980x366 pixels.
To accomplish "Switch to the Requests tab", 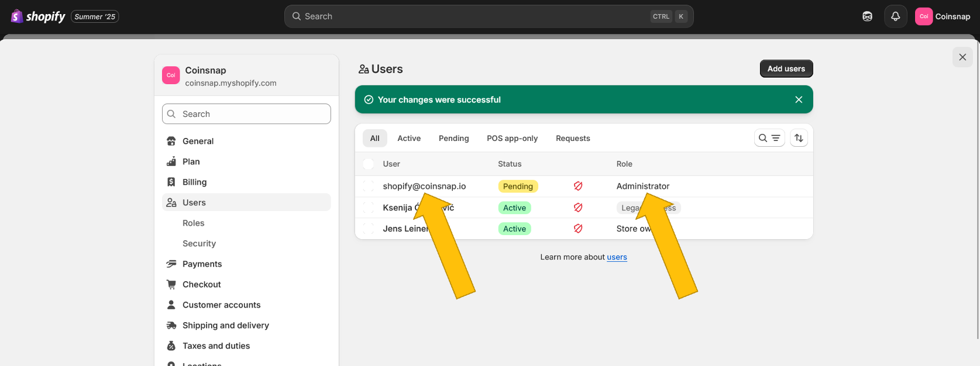I will pos(573,138).
